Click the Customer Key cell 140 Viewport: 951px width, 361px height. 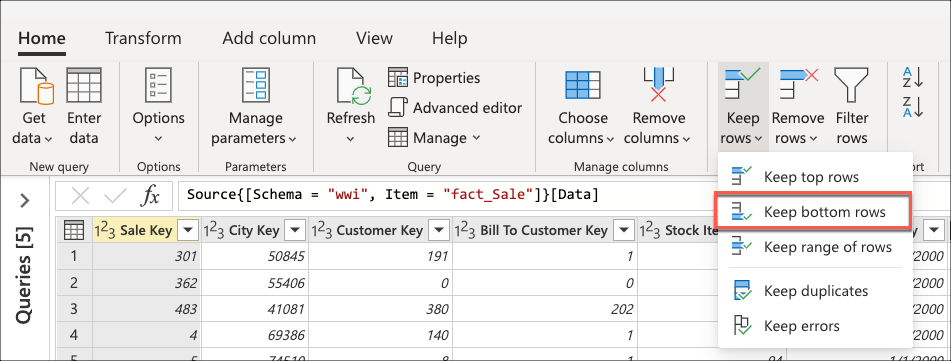tap(380, 335)
